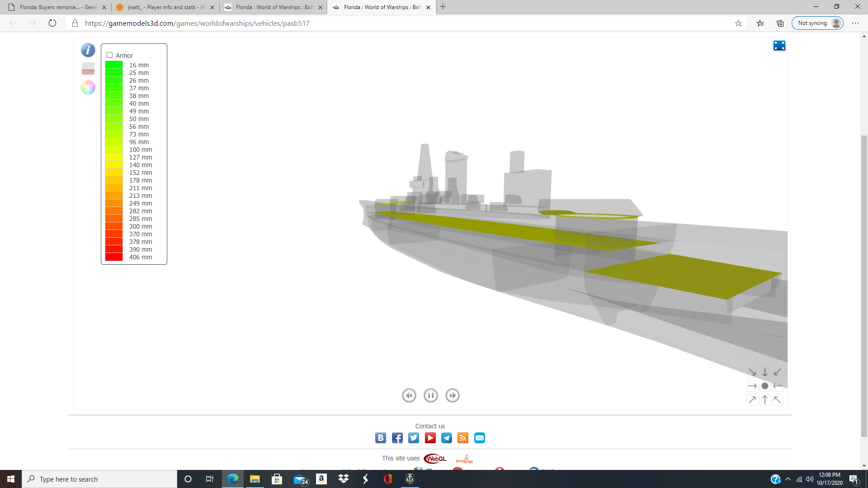
Task: Open the Telegram contact icon
Action: click(x=446, y=438)
